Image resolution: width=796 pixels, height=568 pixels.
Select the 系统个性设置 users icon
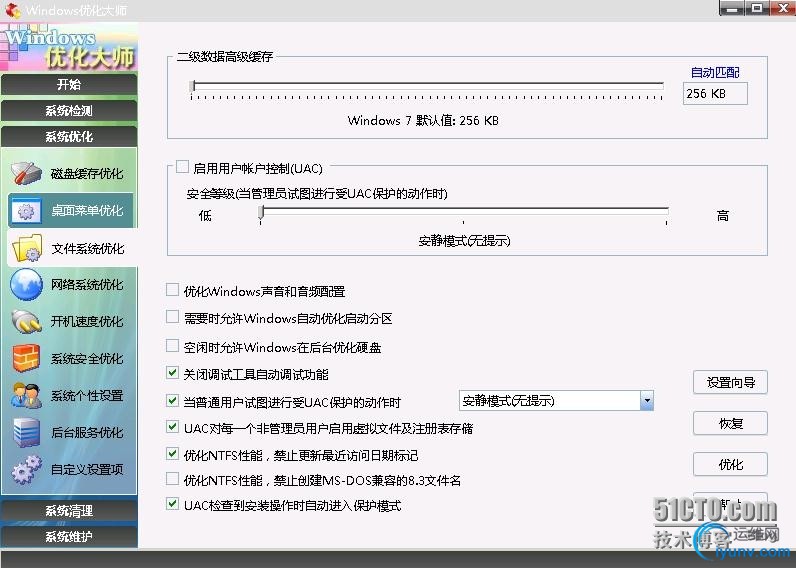(26, 395)
